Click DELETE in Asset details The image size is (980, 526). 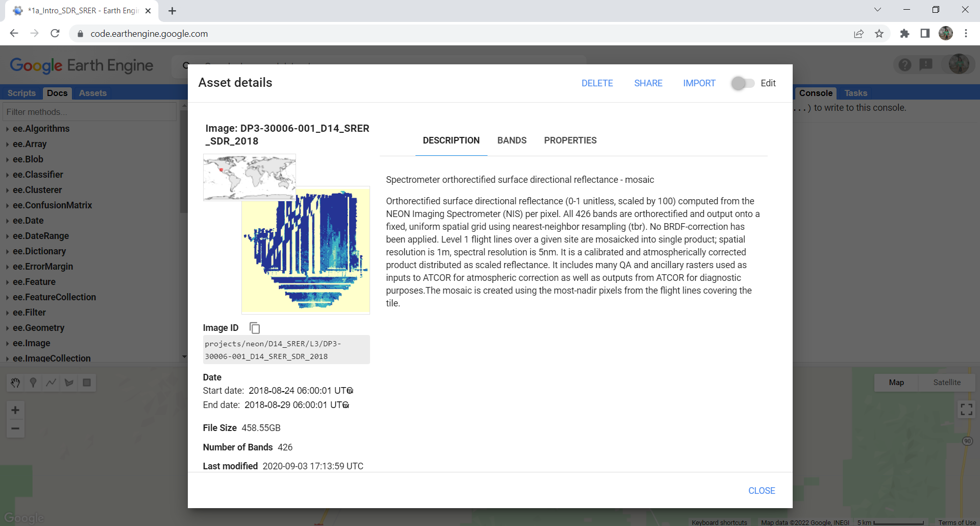[x=597, y=83]
